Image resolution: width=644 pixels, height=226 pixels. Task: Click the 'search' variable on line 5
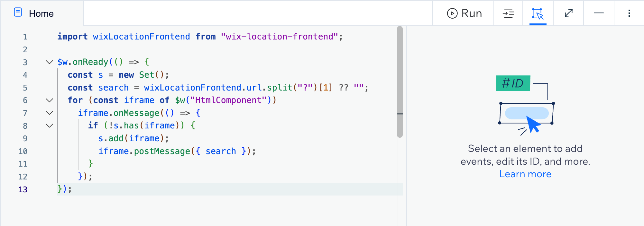click(x=114, y=88)
